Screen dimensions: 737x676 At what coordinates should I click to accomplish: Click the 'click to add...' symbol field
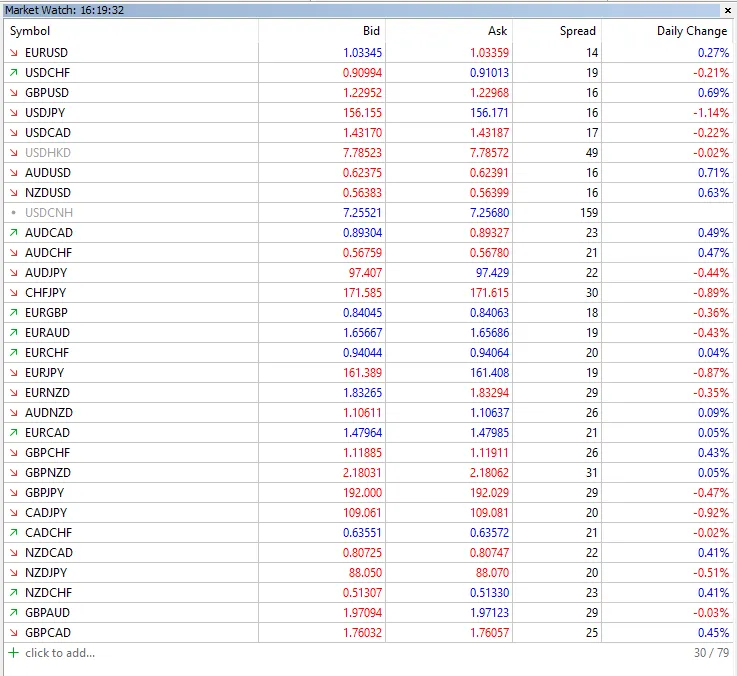60,653
